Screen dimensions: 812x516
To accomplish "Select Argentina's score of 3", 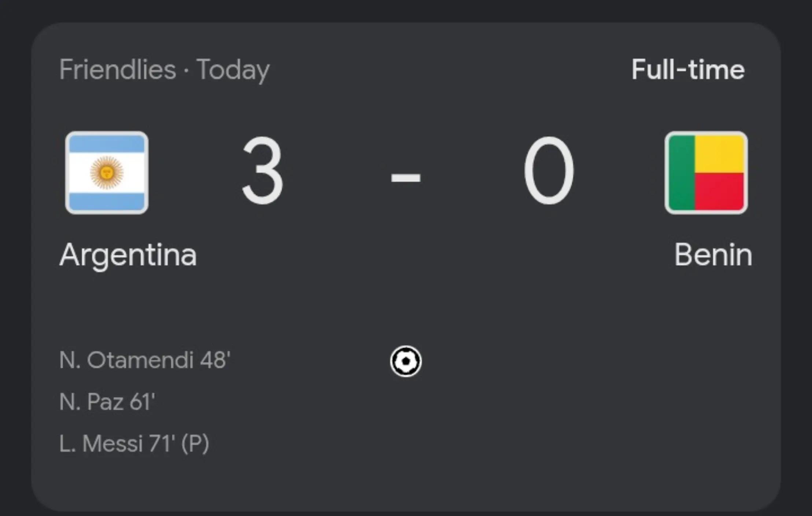I will tap(263, 170).
